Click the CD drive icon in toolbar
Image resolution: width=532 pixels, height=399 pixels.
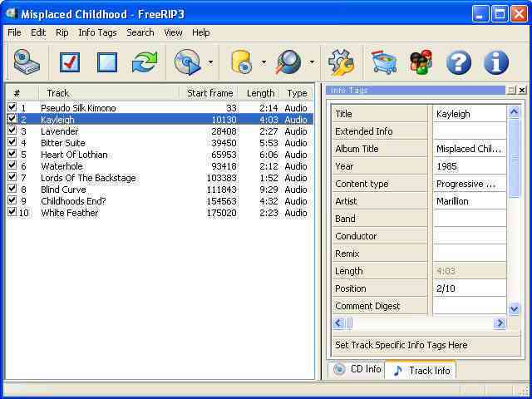(x=27, y=62)
